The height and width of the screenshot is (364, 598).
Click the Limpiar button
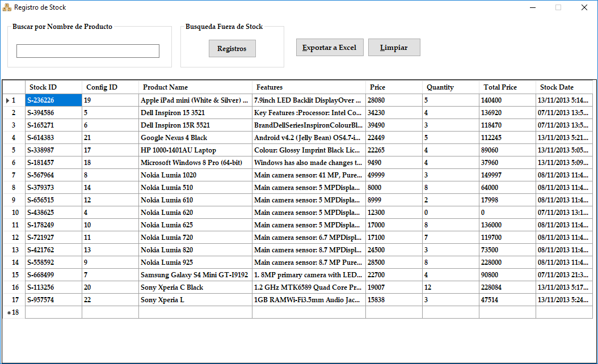(394, 47)
